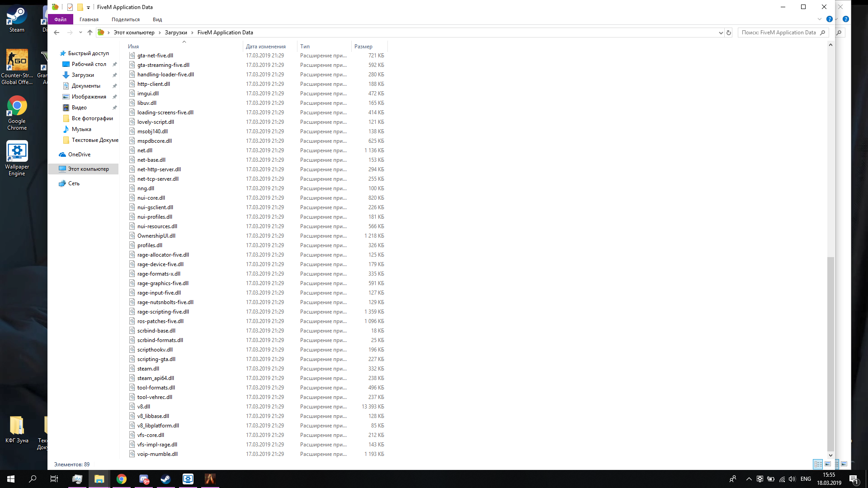Open the volume control in system tray
The width and height of the screenshot is (868, 488).
pos(792,479)
